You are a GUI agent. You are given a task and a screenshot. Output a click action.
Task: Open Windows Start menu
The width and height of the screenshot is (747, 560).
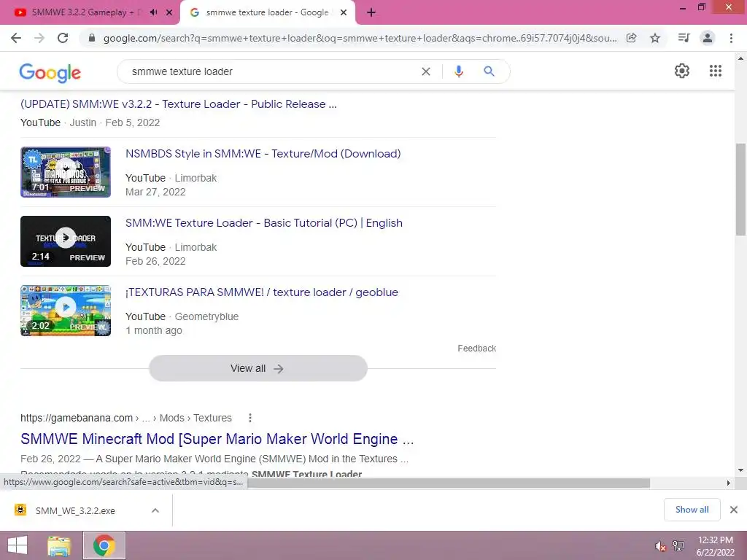(18, 545)
